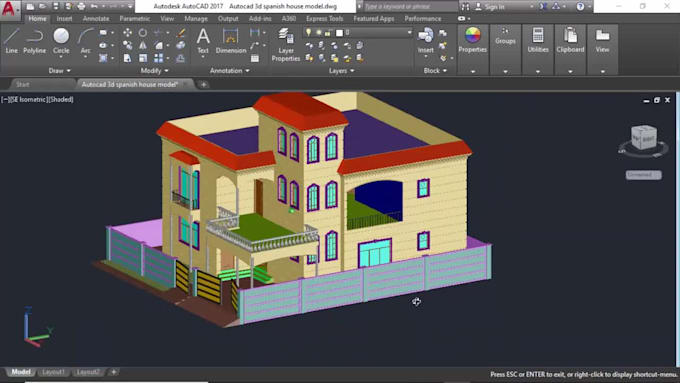Activate the Move tool
Image resolution: width=680 pixels, height=383 pixels.
(x=128, y=33)
